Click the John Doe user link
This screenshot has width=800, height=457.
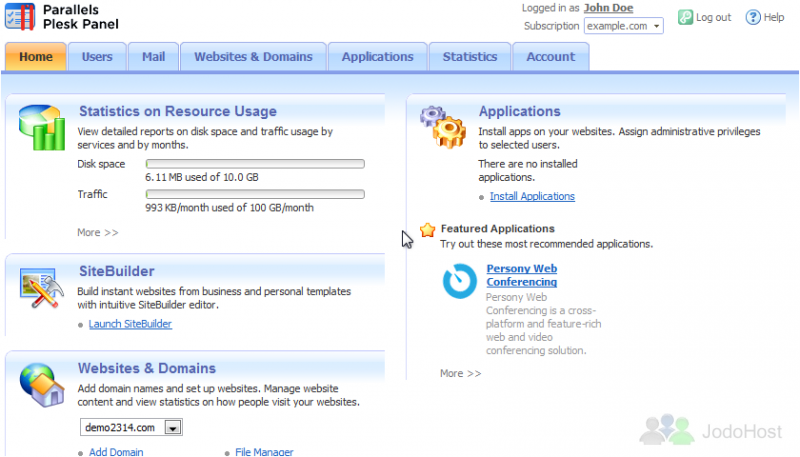click(x=609, y=8)
